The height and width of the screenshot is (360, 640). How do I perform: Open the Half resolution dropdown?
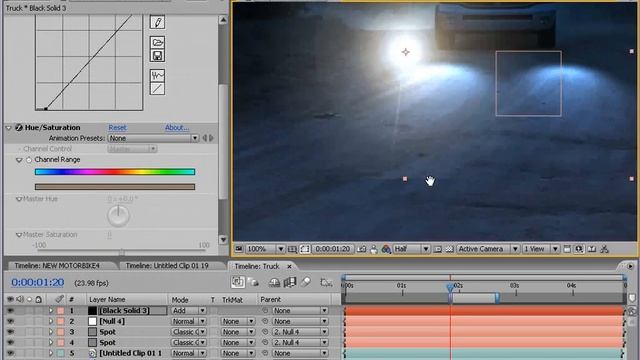[x=411, y=249]
